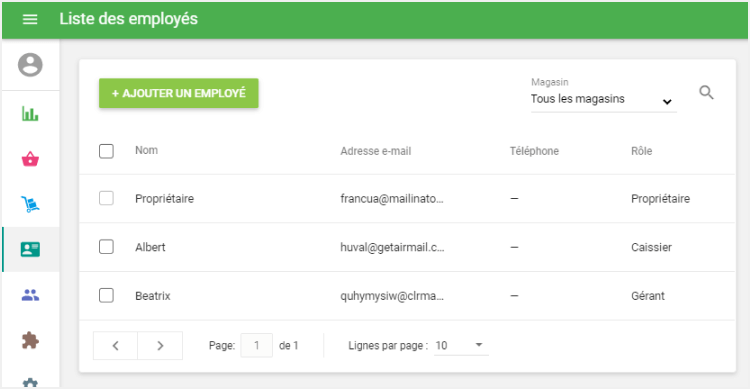Screen dimensions: 750x389
Task: Click the email huval@getairmail.c...
Action: coord(392,247)
